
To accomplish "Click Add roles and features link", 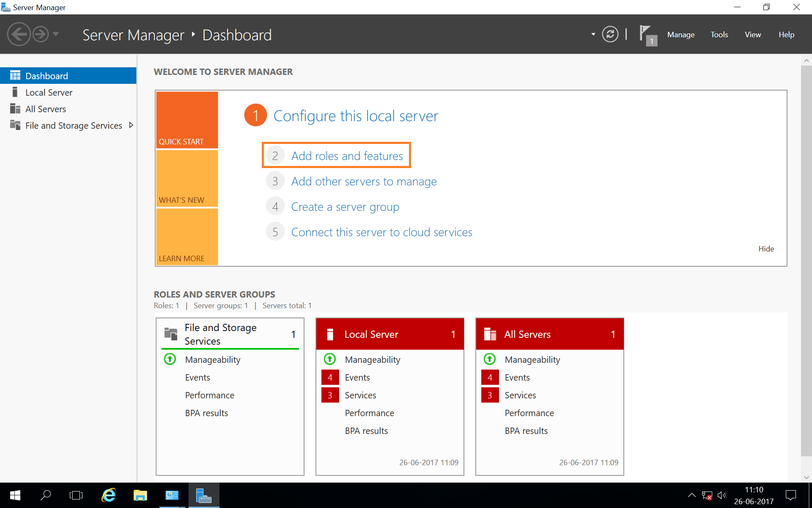I will tap(347, 156).
